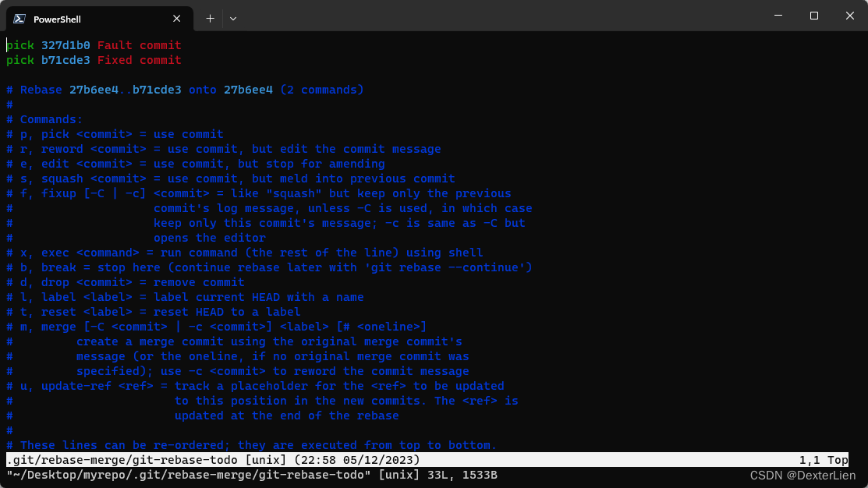The image size is (868, 488).
Task: Click the Rebase 27b6ee4..b71cde3 comment line
Action: pos(185,90)
